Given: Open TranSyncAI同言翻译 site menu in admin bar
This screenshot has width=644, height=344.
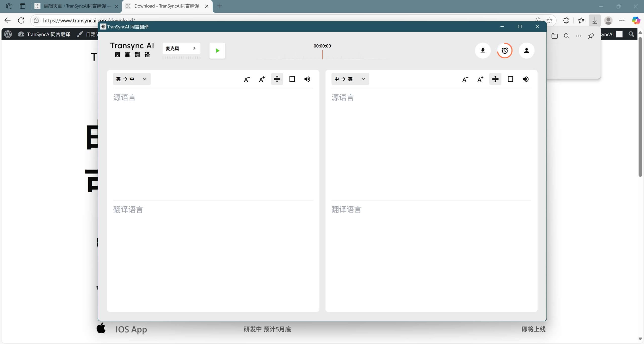Looking at the screenshot, I should 44,34.
